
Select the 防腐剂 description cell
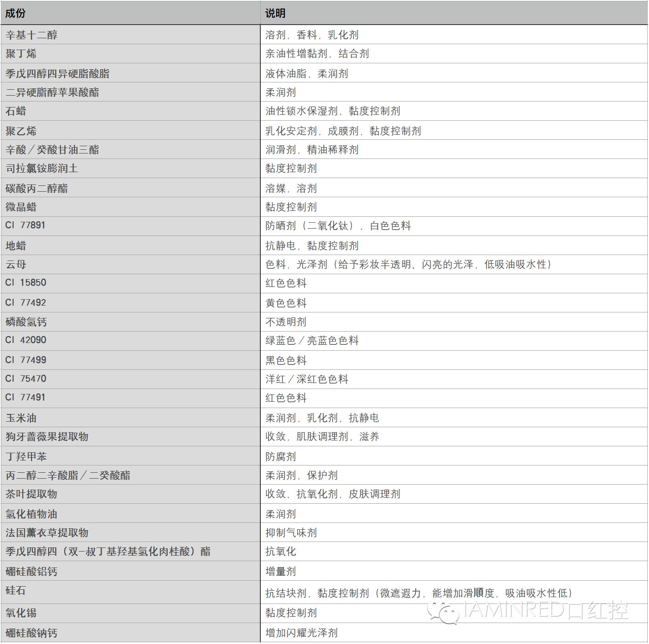280,456
